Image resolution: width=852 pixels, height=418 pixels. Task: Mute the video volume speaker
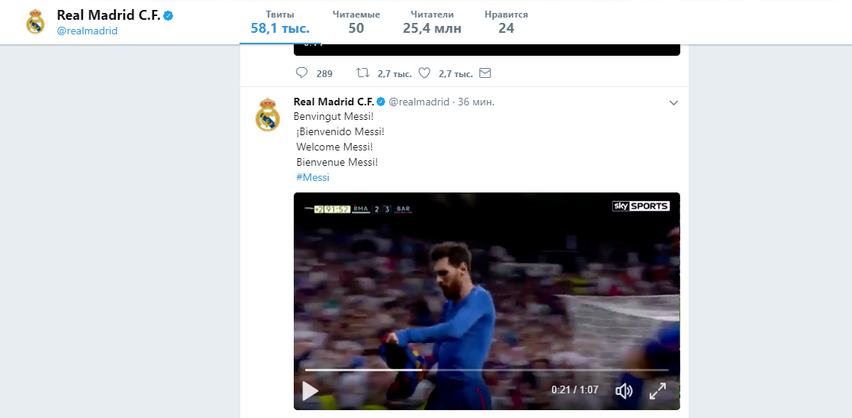click(624, 390)
